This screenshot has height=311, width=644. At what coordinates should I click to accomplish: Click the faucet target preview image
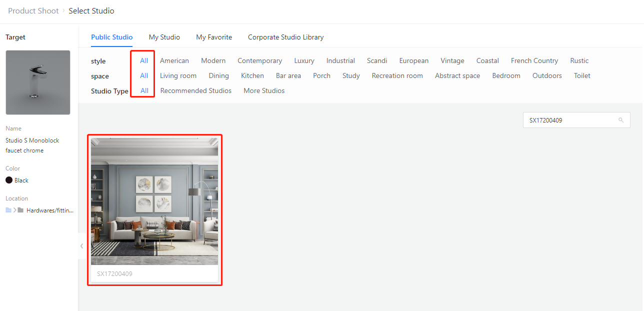38,82
